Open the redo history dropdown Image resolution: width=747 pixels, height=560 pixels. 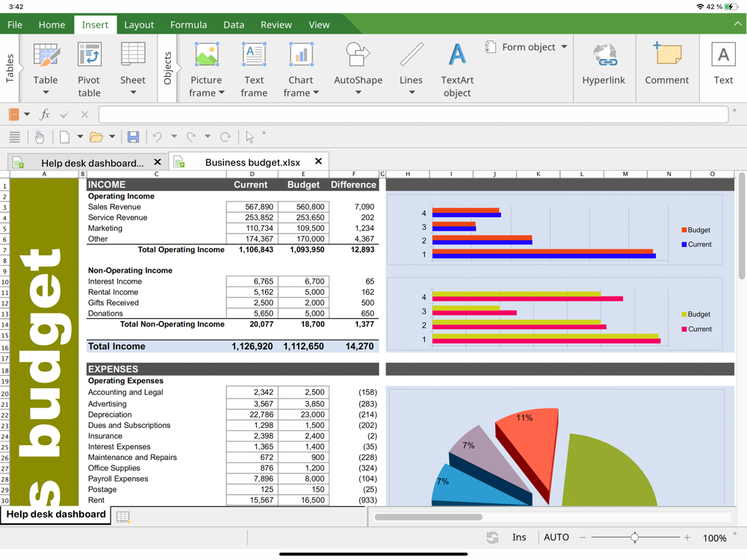point(208,137)
